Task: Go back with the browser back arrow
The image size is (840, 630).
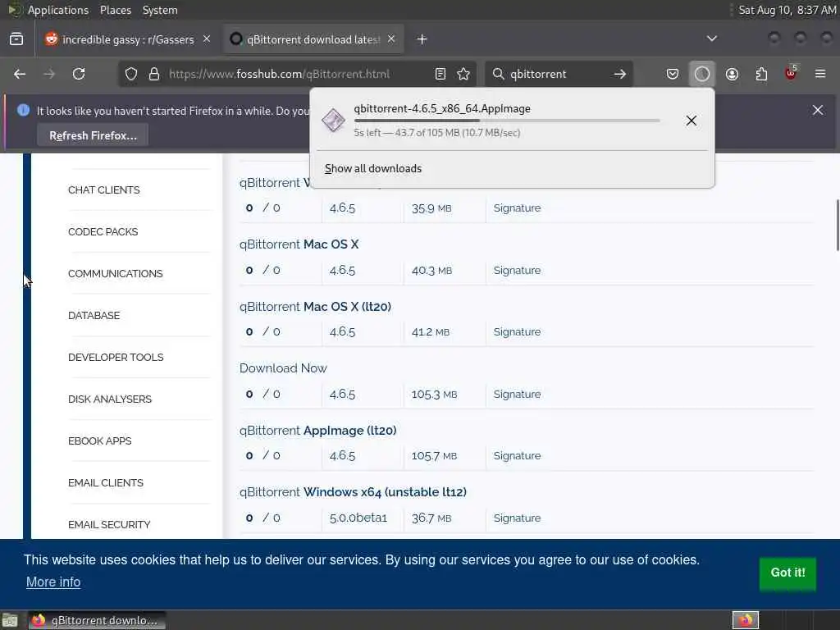Action: pos(20,74)
